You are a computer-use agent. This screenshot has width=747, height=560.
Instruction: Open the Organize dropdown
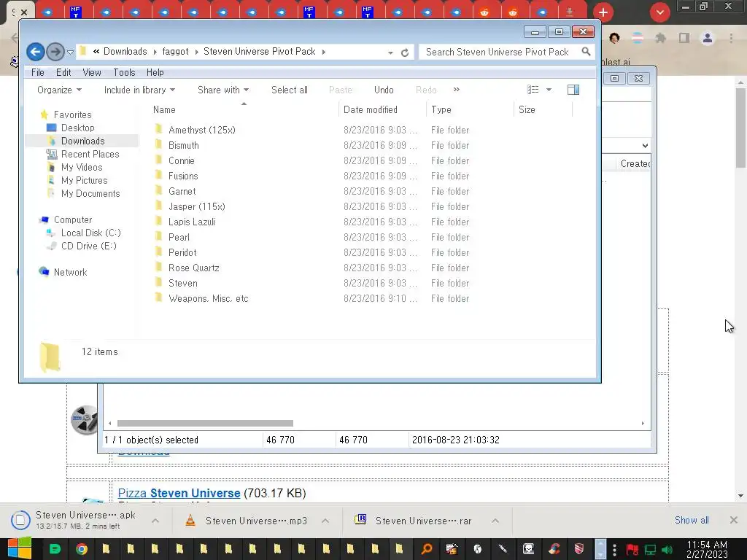click(59, 90)
